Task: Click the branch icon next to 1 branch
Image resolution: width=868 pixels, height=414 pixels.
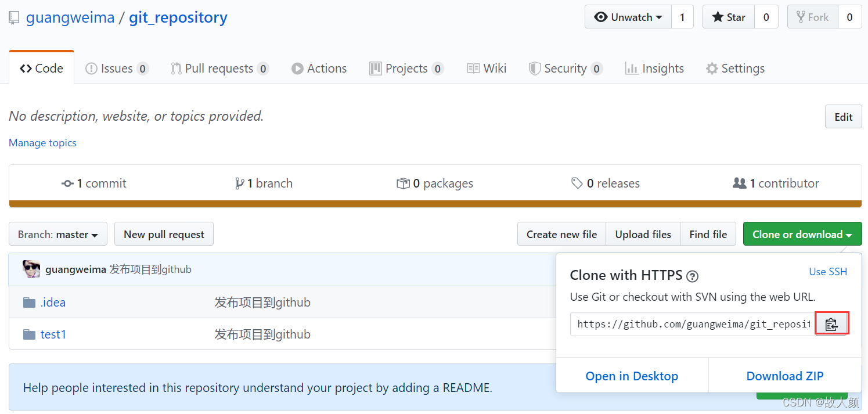Action: (239, 183)
